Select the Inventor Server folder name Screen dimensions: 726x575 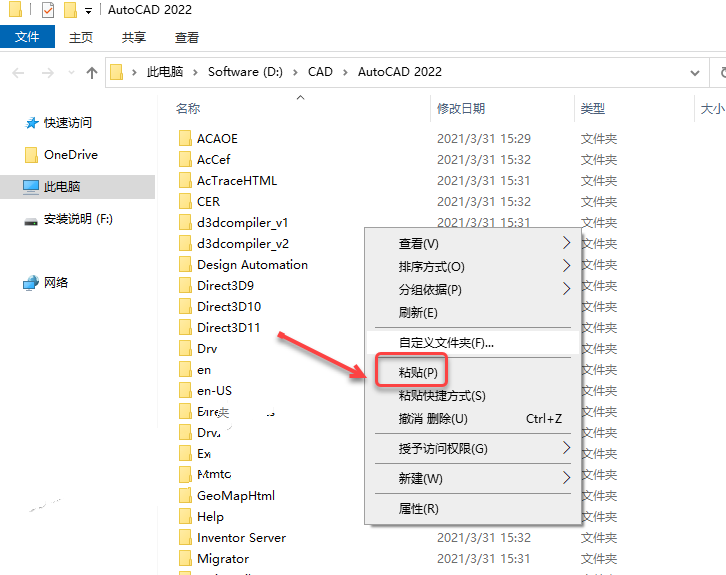point(241,538)
